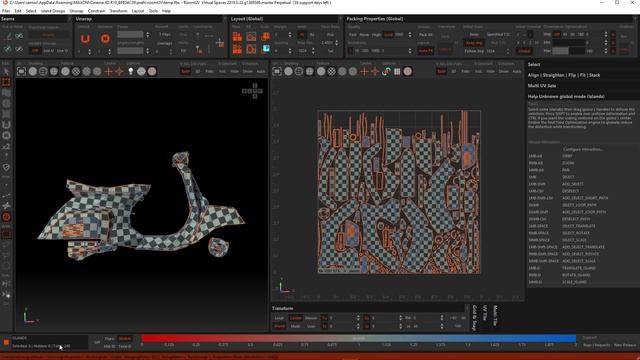Click the orange crosshair icon in UV viewport toolbar
This screenshot has height=360, width=640.
[x=364, y=71]
